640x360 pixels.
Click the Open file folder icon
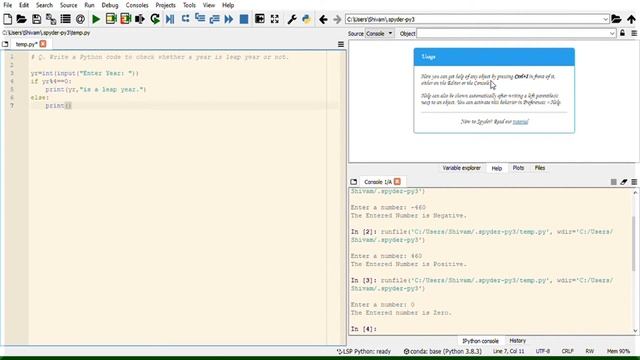click(21, 19)
